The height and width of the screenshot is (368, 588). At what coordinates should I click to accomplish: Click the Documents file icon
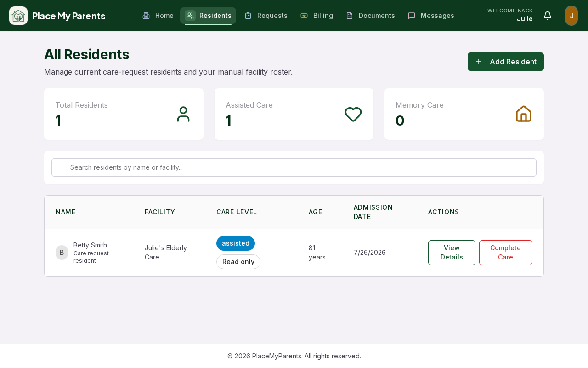(x=350, y=16)
